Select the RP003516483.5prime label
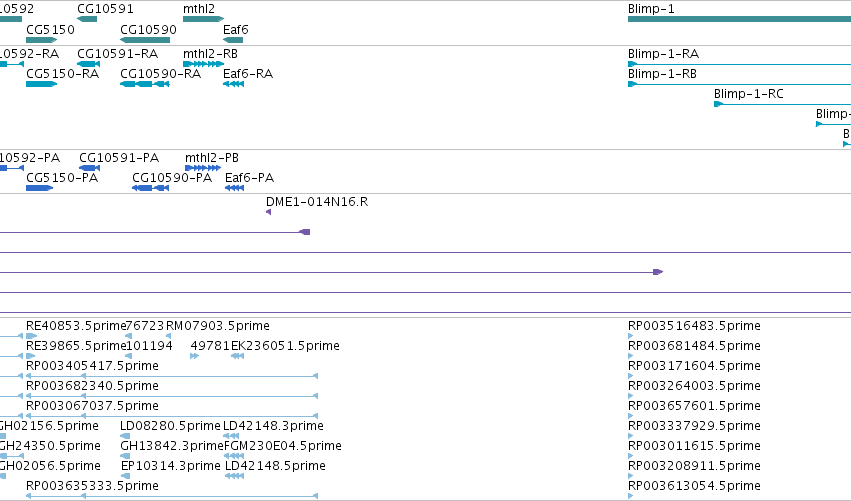This screenshot has width=851, height=501. click(694, 326)
